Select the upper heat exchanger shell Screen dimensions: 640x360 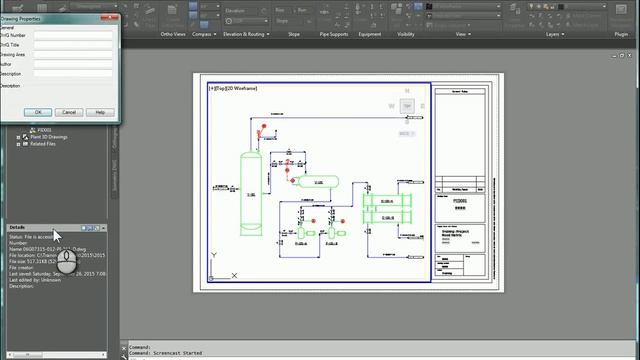387,201
